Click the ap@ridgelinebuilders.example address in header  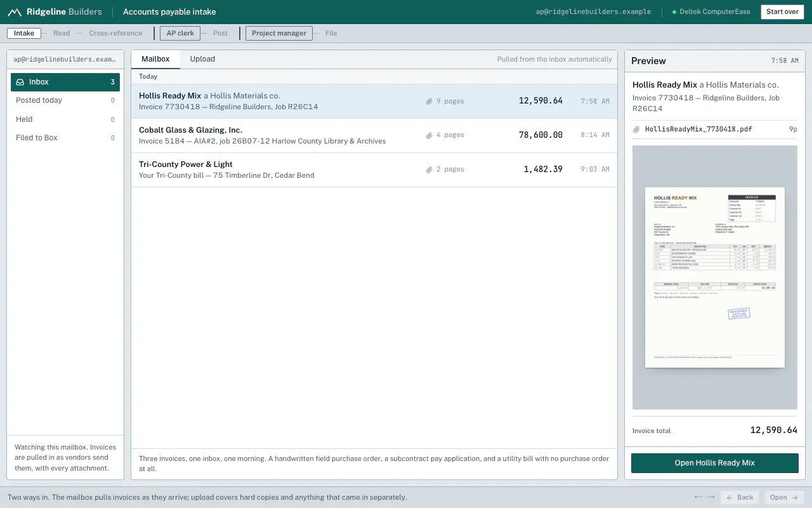coord(593,12)
